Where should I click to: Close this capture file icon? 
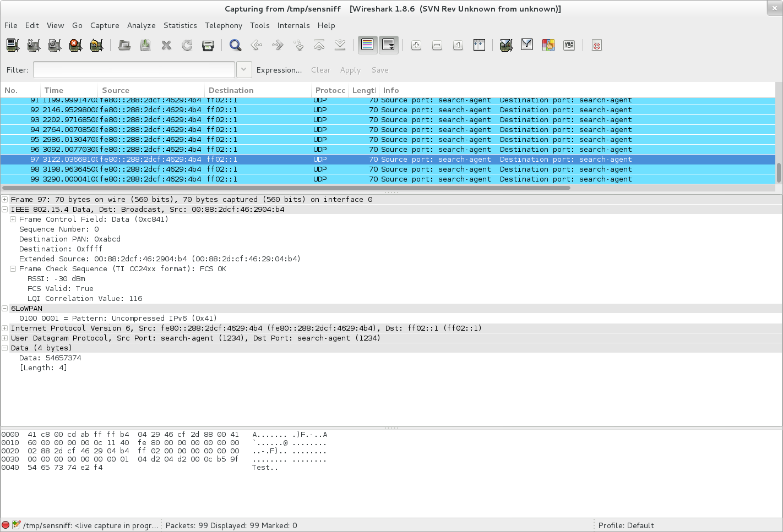166,45
